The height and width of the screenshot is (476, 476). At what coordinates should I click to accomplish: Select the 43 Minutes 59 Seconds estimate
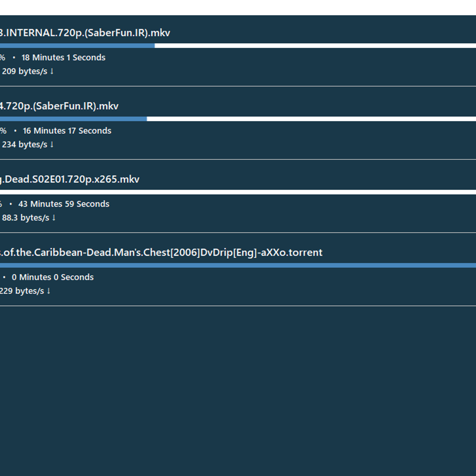pos(64,204)
